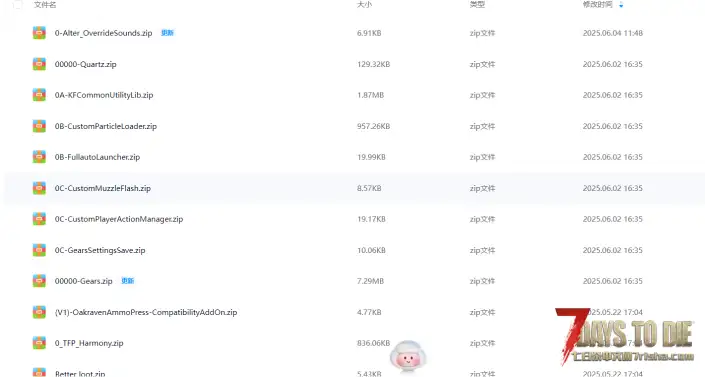
Task: Click the update tag next to 00000-Gears.zip
Action: click(128, 281)
